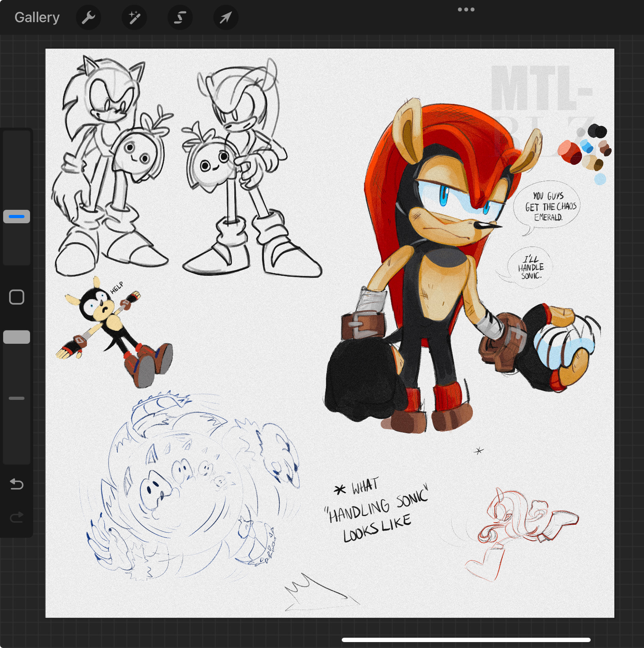Adjust the brush size slider handle

point(17,217)
